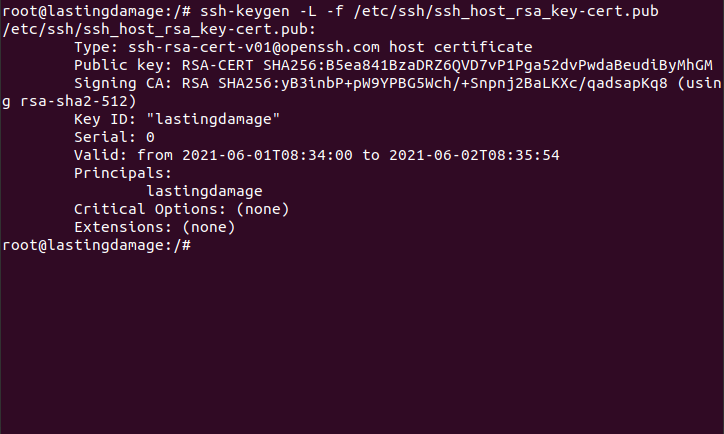Click the valid-from date 2021-06-01T08:34:00
This screenshot has height=434, width=724.
click(x=267, y=155)
